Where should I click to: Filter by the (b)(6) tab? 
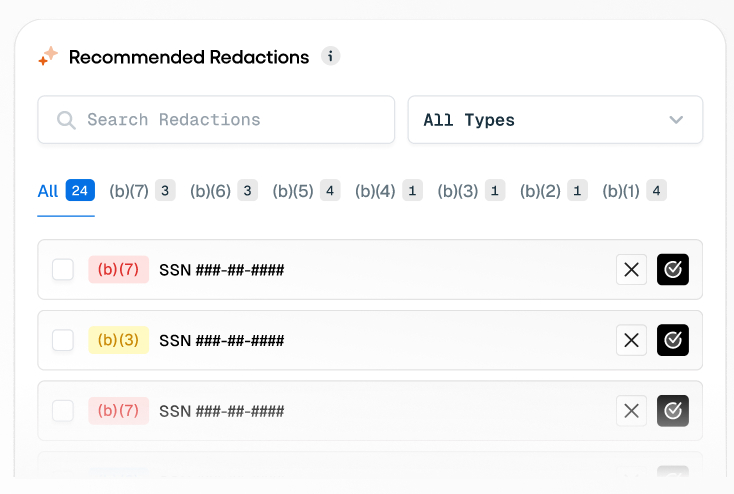224,191
